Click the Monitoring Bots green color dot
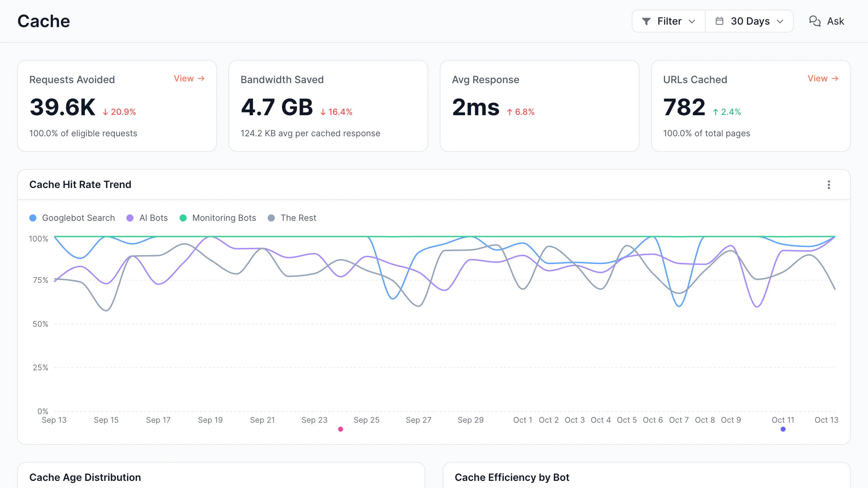Viewport: 868px width, 488px height. (x=183, y=218)
